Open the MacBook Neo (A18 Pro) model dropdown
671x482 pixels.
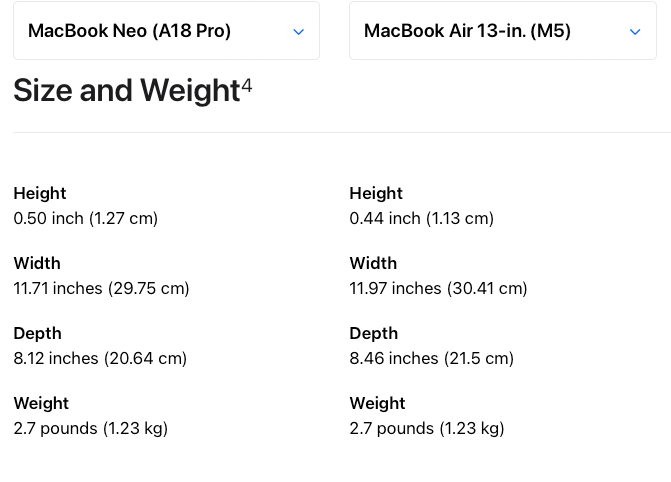tap(166, 31)
